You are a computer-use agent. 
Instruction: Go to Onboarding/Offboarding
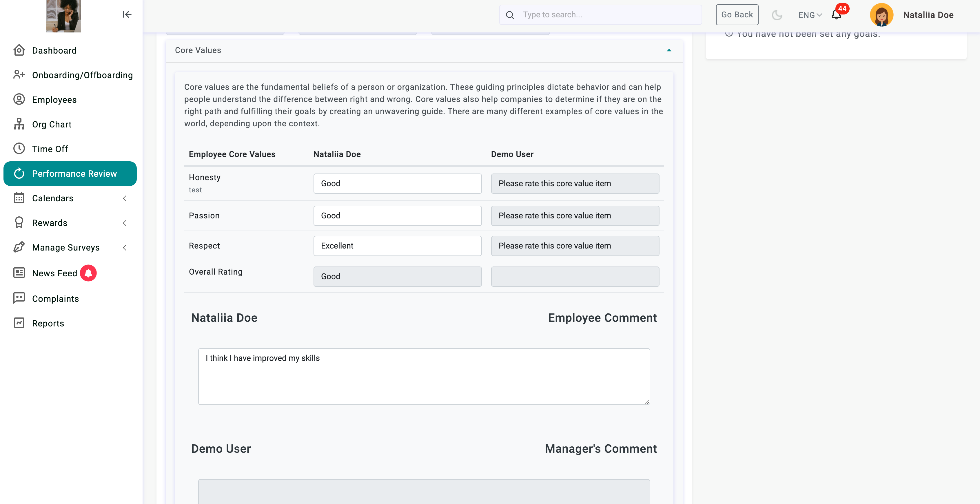point(70,75)
